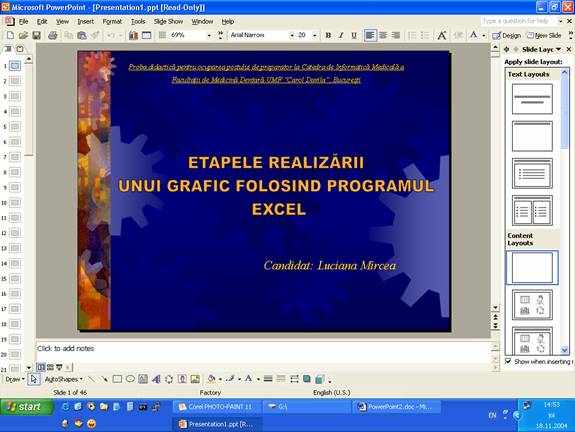The height and width of the screenshot is (432, 575).
Task: Select slide 5 in the outline pane
Action: click(x=15, y=127)
